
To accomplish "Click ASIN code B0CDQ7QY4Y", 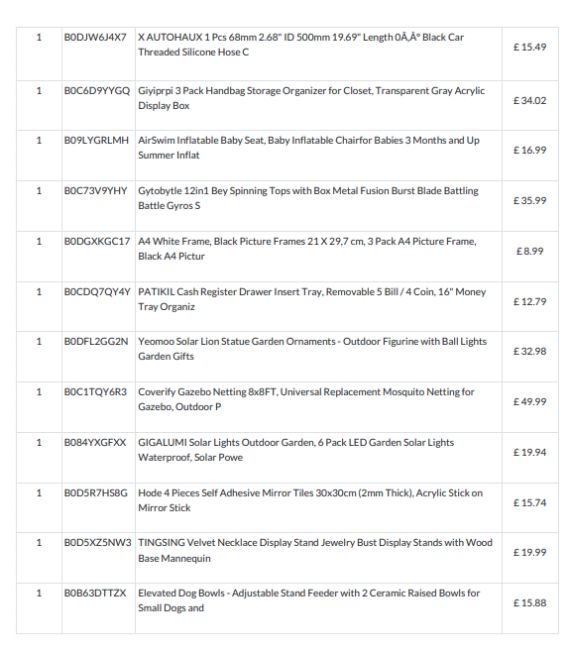I will [x=97, y=292].
